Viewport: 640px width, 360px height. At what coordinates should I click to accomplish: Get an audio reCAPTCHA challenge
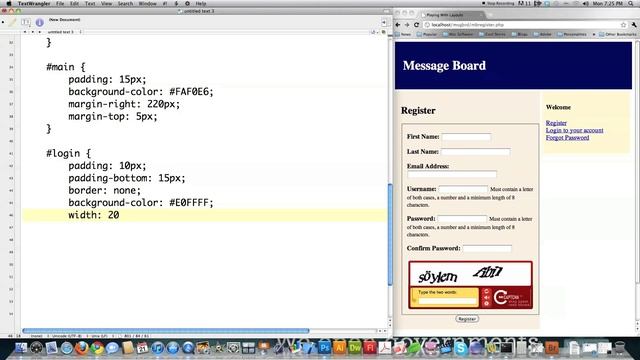[486, 298]
